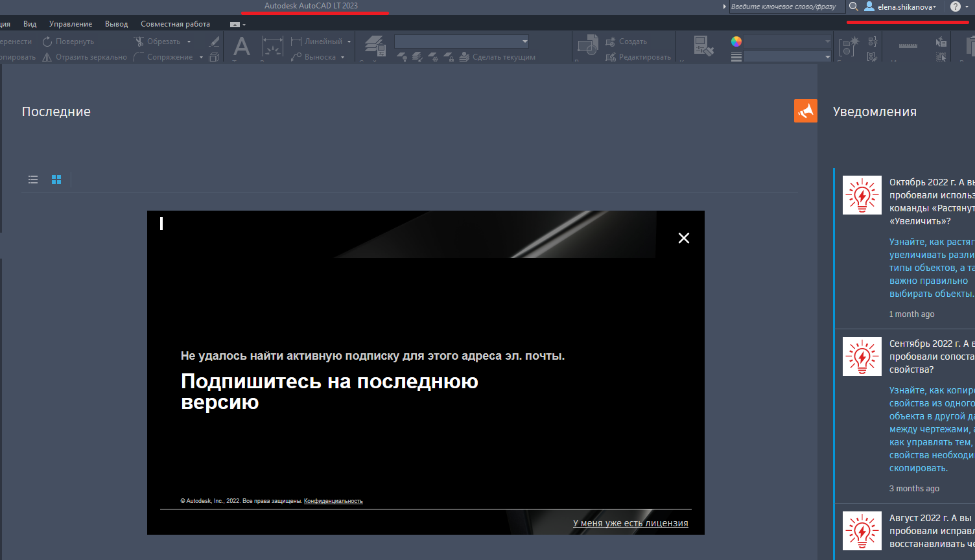Switch recent files to list view
Image resolution: width=975 pixels, height=560 pixels.
pos(33,180)
